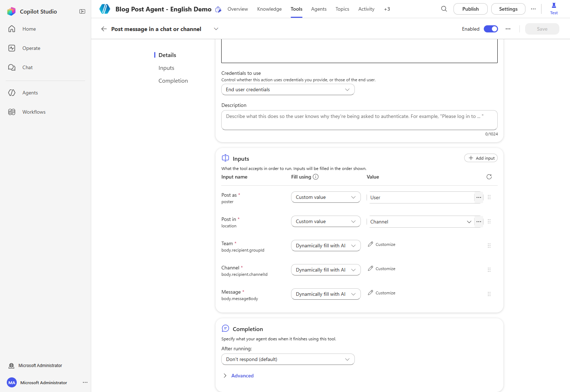Switch to the Knowledge tab
This screenshot has width=570, height=392.
tap(269, 9)
